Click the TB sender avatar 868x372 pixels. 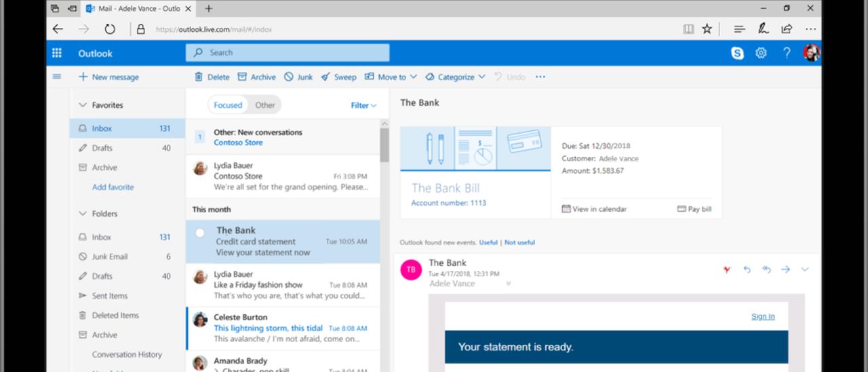tap(410, 269)
